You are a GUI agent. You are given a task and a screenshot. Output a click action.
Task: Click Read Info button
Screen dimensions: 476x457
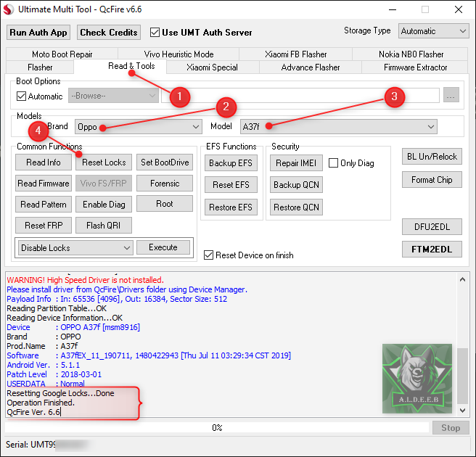coord(44,162)
